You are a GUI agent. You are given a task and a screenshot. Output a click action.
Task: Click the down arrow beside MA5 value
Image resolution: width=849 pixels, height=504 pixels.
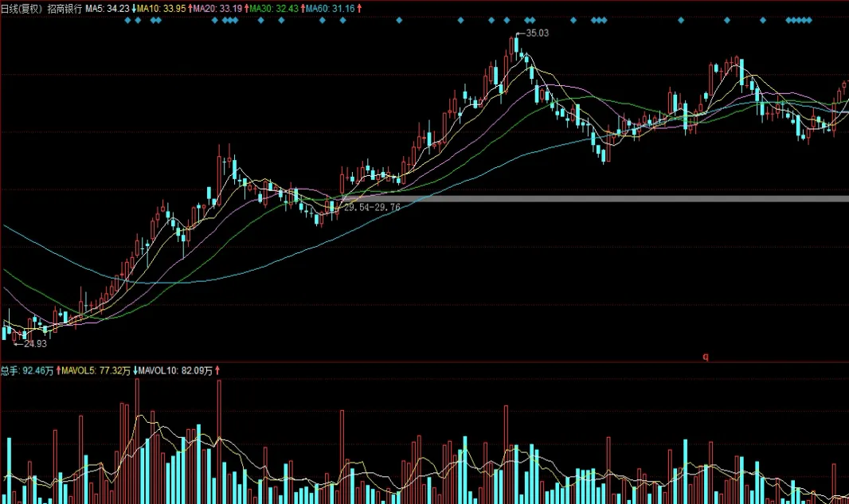coord(132,7)
